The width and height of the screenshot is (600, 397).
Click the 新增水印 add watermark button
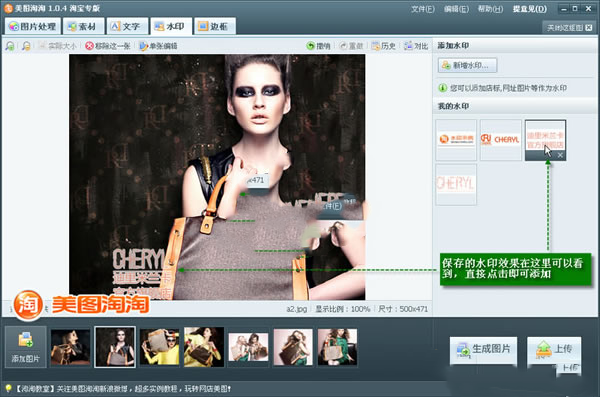(x=467, y=65)
